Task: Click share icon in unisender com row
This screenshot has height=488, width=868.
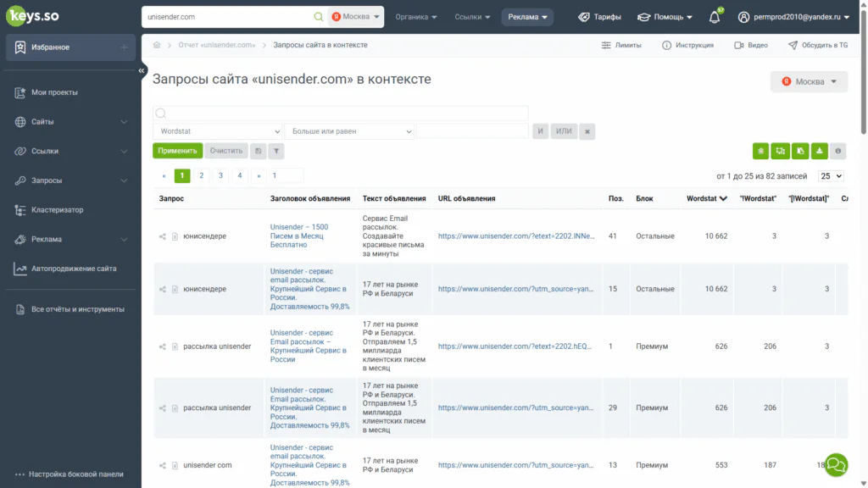Action: pyautogui.click(x=162, y=465)
